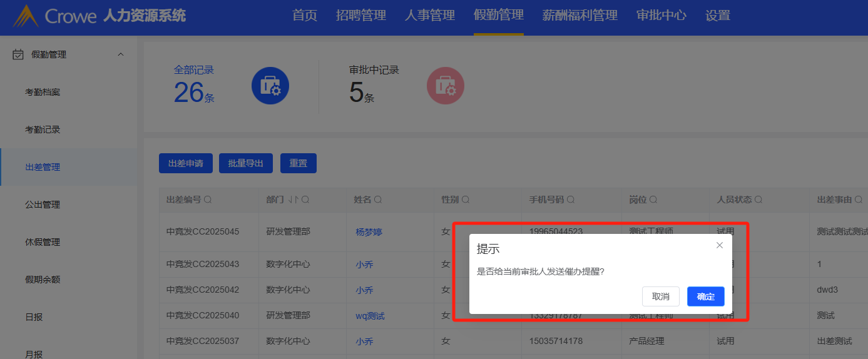
Task: Click cell 中竟发CC2025043
Action: click(x=203, y=264)
